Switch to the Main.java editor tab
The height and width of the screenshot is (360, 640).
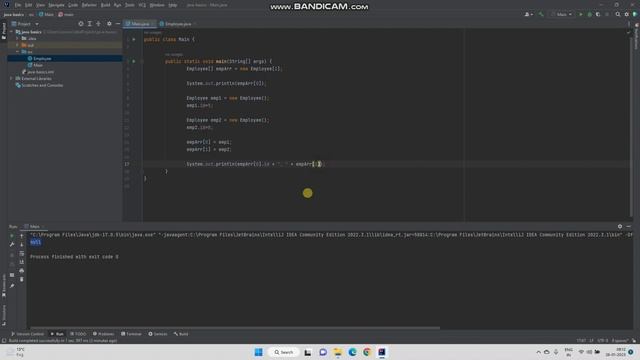140,24
